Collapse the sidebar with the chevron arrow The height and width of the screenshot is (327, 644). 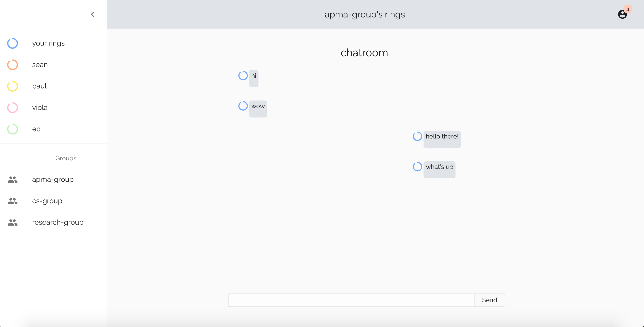(93, 14)
